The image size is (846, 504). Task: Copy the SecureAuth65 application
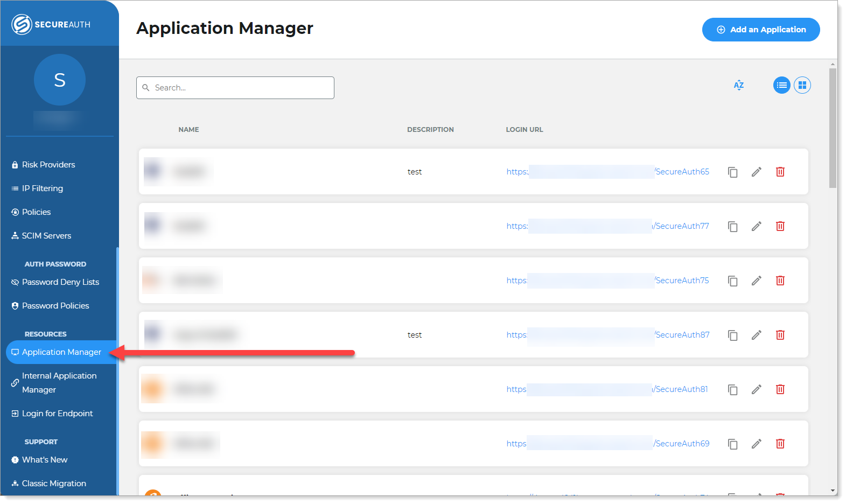coord(733,172)
